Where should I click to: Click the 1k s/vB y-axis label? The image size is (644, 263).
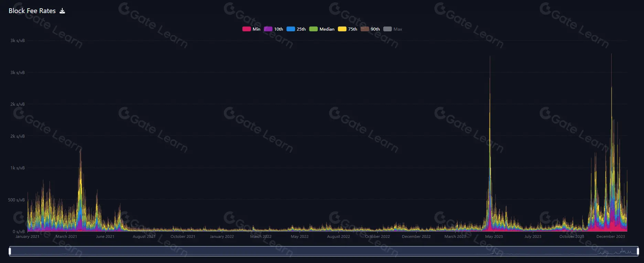[18, 168]
